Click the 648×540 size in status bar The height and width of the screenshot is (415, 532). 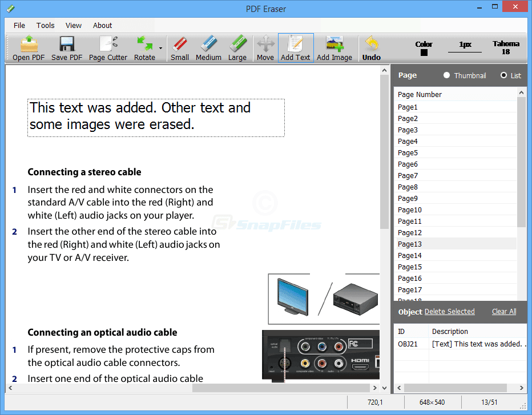point(432,402)
